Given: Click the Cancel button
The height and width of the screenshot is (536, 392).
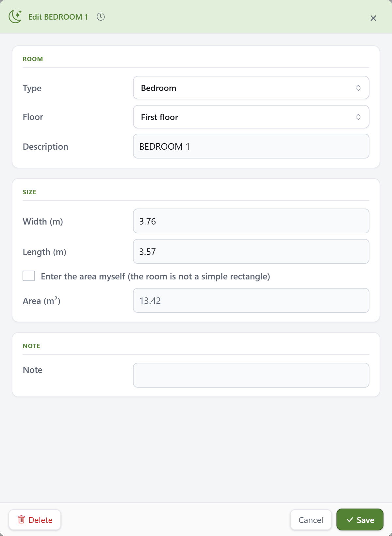Looking at the screenshot, I should click(x=311, y=520).
